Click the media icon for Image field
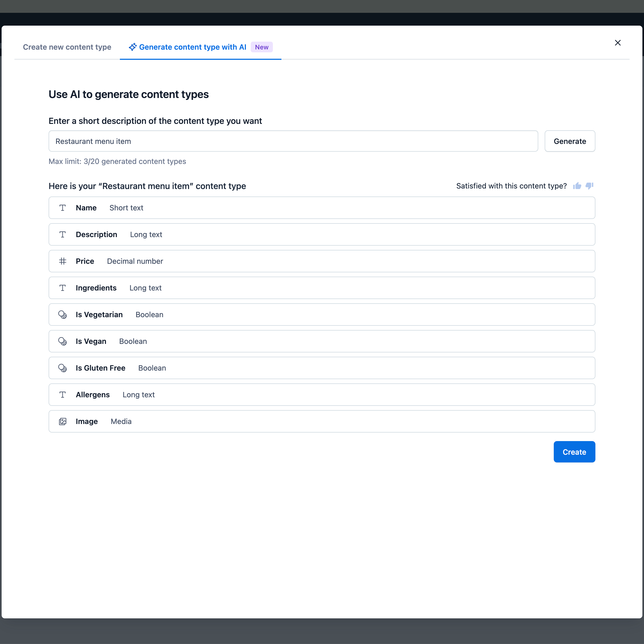The image size is (644, 644). 62,421
